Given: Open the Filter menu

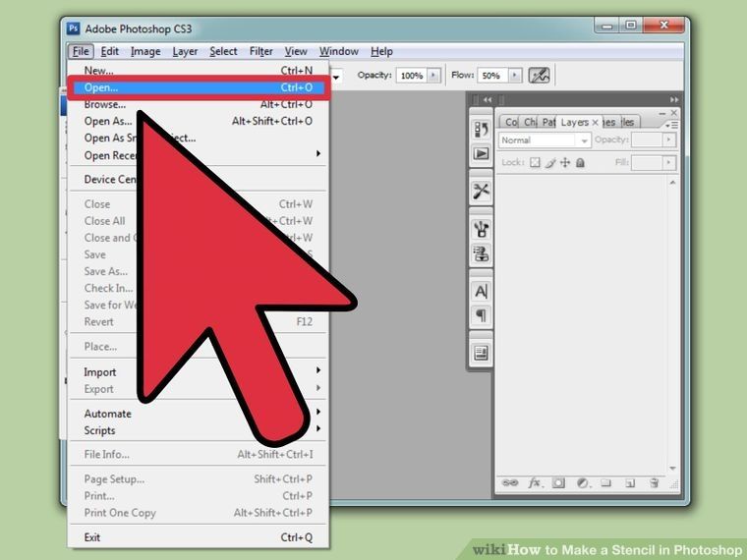Looking at the screenshot, I should click(x=261, y=51).
